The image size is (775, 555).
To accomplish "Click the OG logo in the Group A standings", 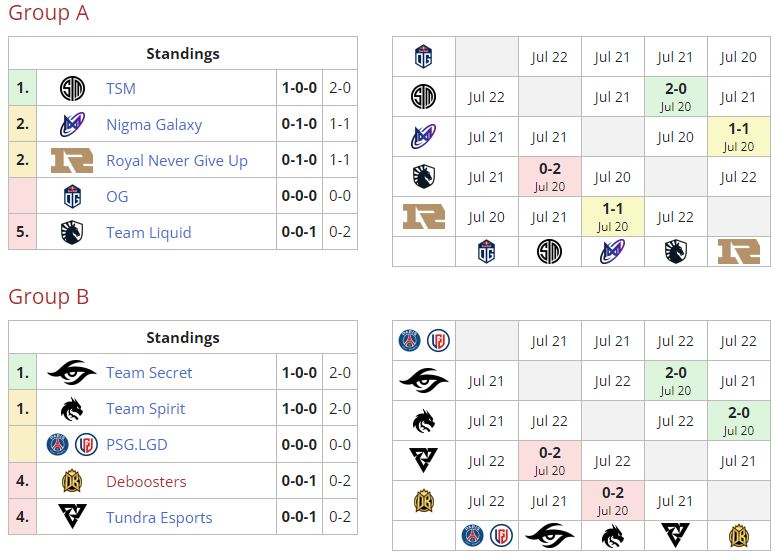I will click(72, 197).
